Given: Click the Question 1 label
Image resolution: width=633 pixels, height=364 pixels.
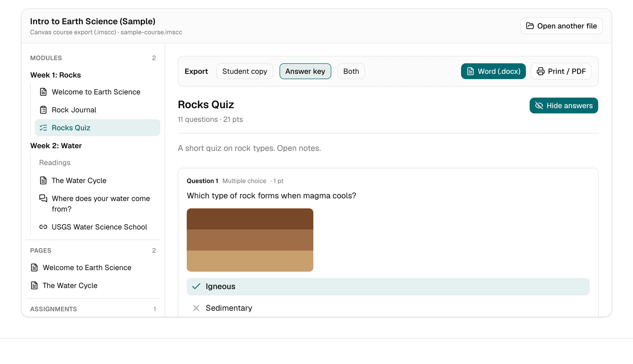Looking at the screenshot, I should point(203,181).
